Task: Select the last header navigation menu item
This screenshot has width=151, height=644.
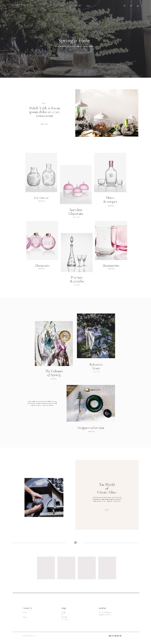Action: [x=89, y=6]
